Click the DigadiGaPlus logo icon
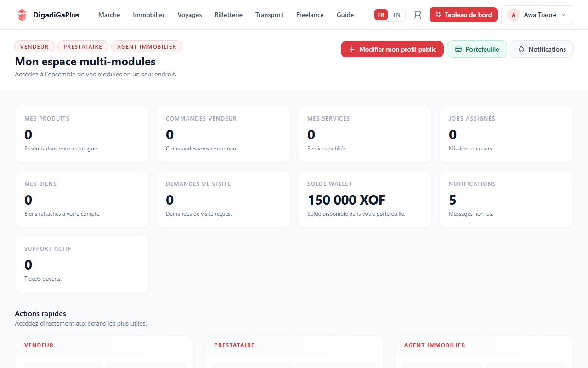This screenshot has width=588, height=368. click(22, 15)
